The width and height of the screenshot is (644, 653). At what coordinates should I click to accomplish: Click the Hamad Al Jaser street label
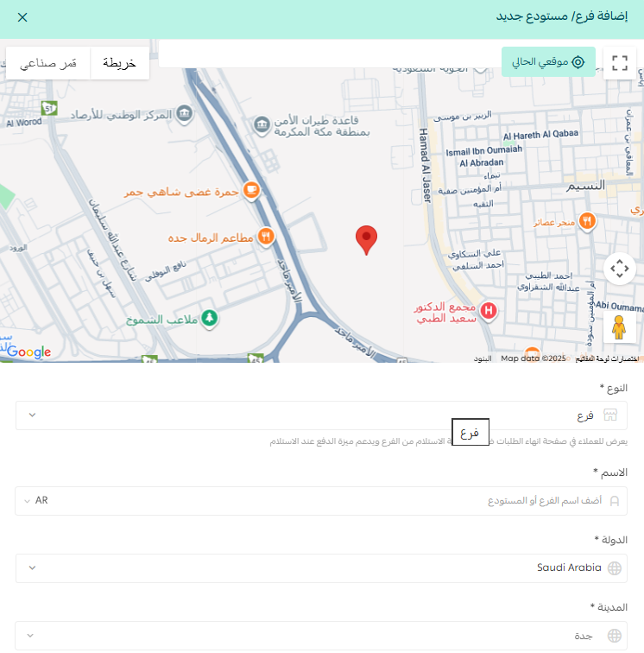(425, 165)
